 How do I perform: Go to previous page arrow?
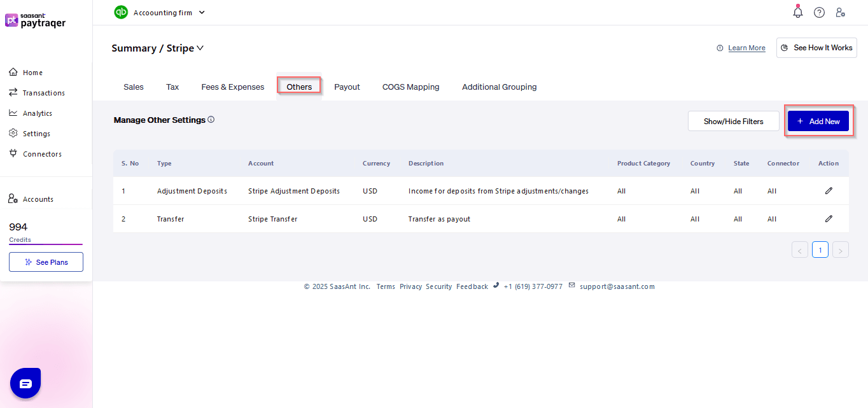[x=800, y=250]
